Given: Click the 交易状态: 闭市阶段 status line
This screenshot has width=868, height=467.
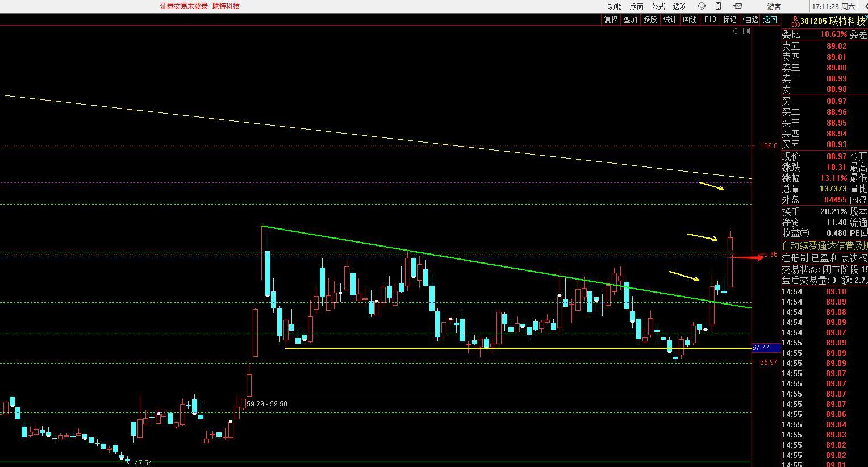Looking at the screenshot, I should 825,269.
